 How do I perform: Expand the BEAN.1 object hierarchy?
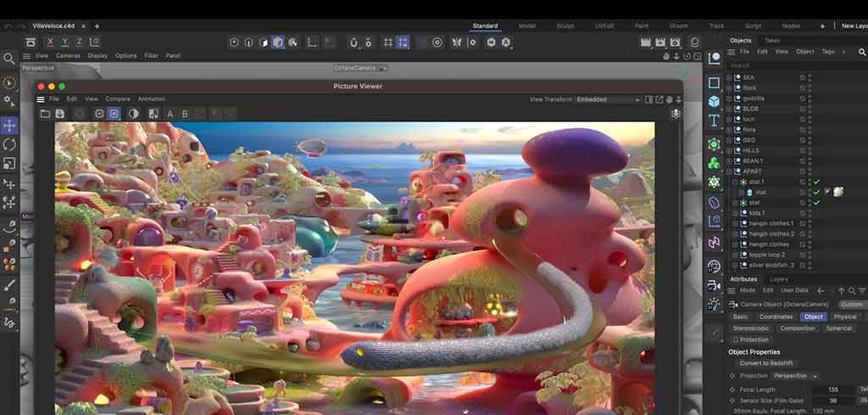pyautogui.click(x=728, y=161)
